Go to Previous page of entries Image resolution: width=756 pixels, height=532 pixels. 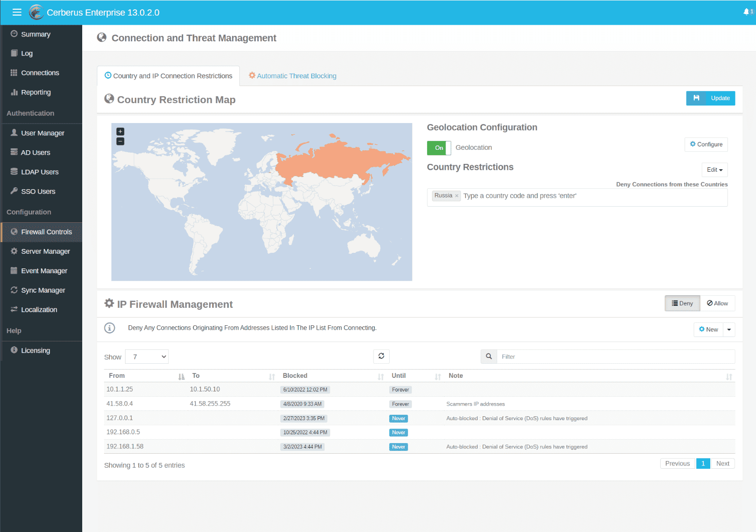pyautogui.click(x=677, y=463)
